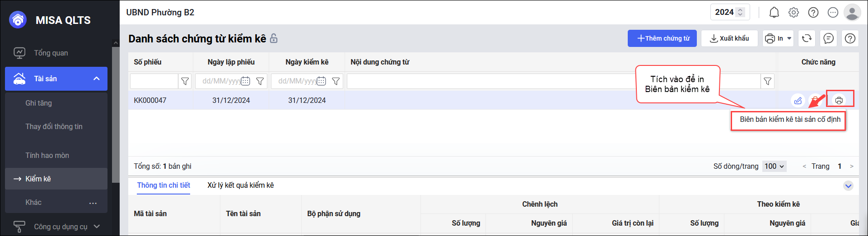Expand the In print dropdown arrow
This screenshot has width=868, height=236.
(x=789, y=38)
